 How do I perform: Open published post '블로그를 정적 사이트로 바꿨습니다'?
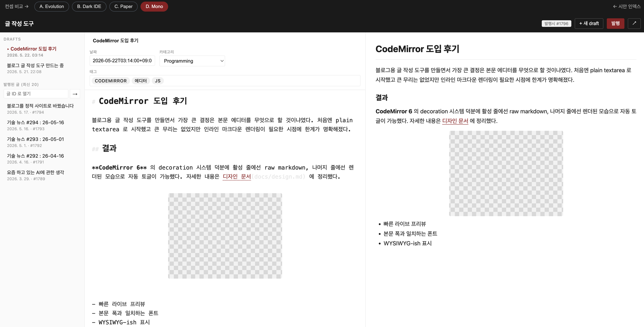click(42, 109)
